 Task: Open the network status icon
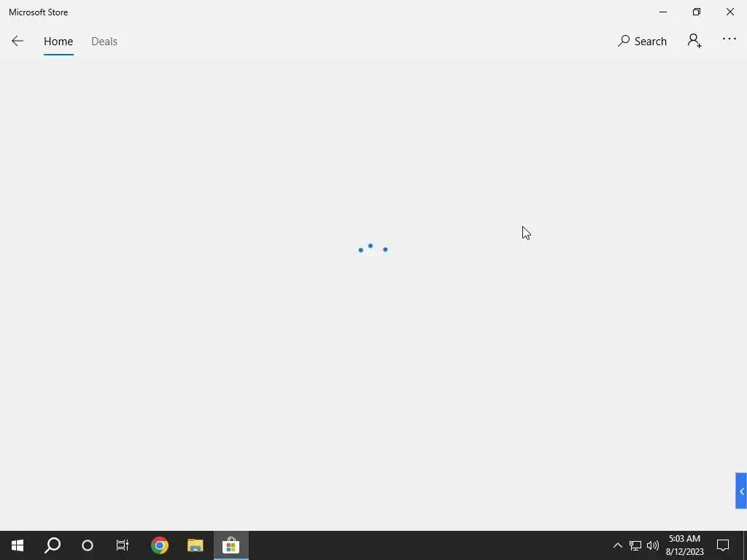coord(635,545)
